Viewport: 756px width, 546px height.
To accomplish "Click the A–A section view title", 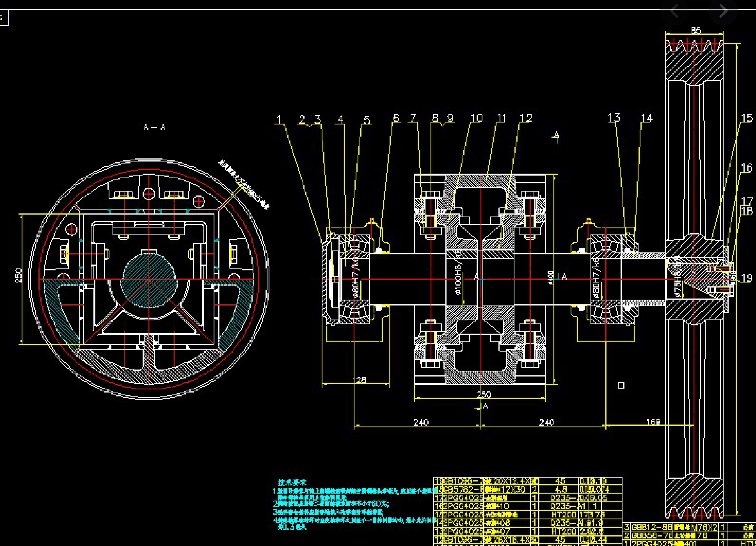I will pos(154,127).
